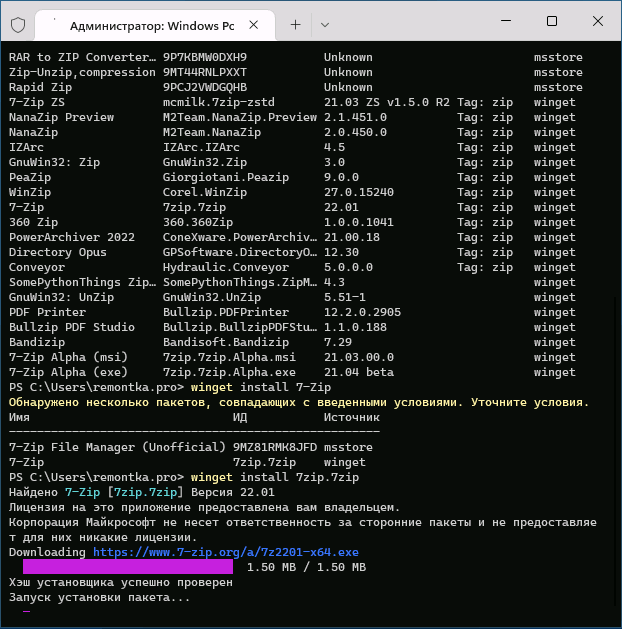This screenshot has height=629, width=622.
Task: Click '9MZ81RMK8JFD' msstore ID
Action: coord(275,447)
